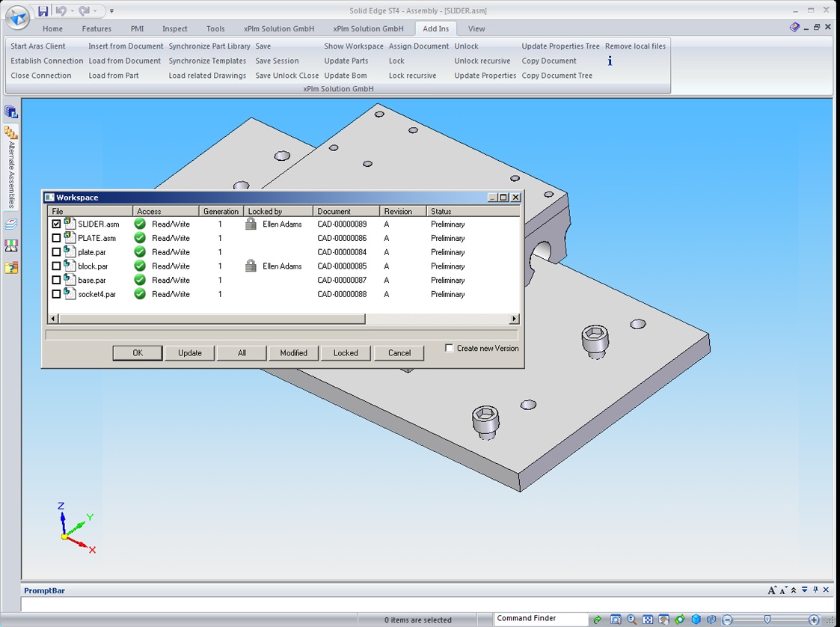Click zoom out minus button in status bar

coord(727,620)
